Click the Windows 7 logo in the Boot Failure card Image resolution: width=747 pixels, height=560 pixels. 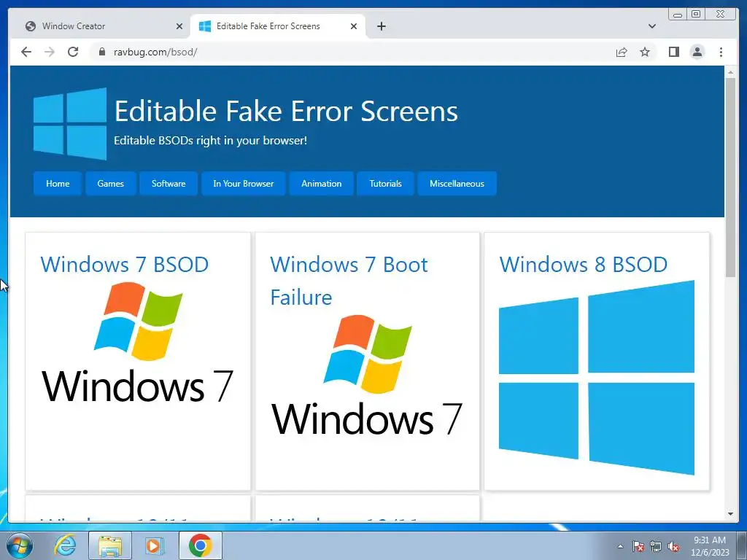click(367, 376)
